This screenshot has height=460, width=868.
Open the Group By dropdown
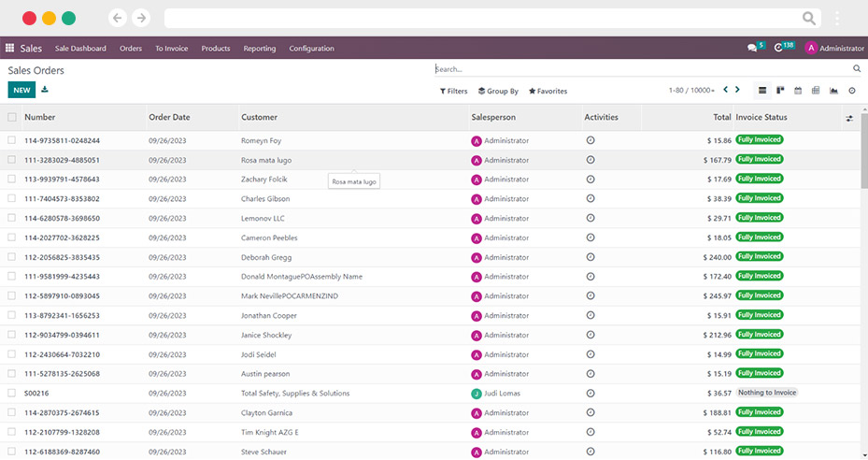tap(498, 92)
